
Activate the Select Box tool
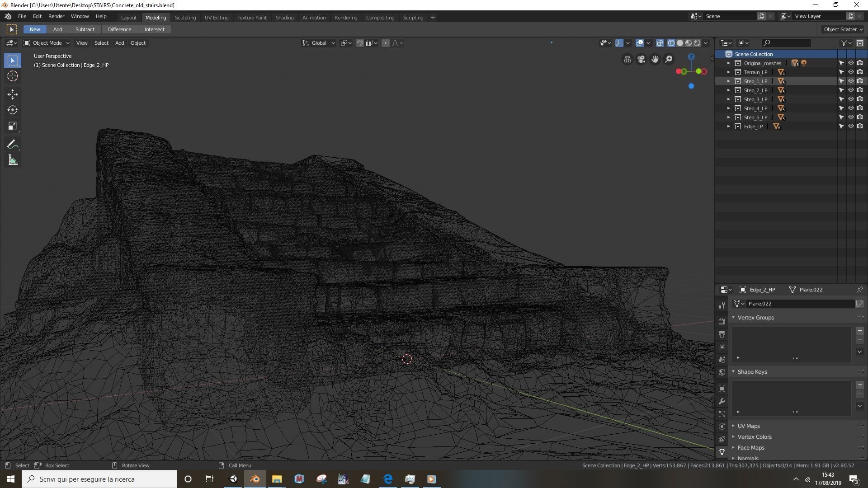click(13, 60)
